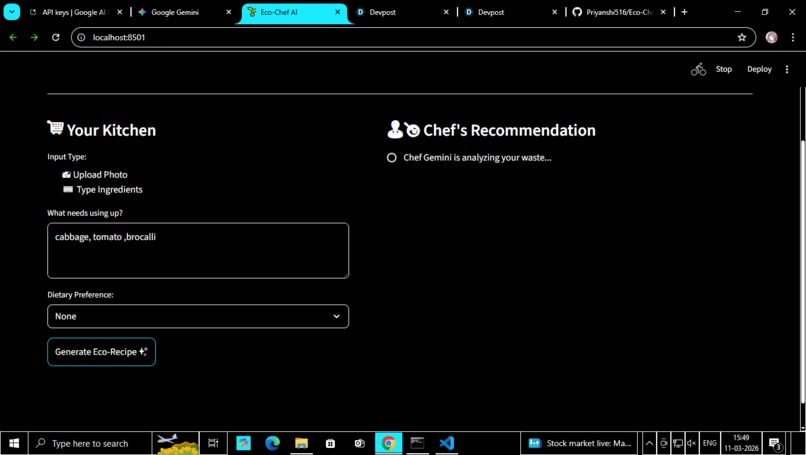This screenshot has width=806, height=455.
Task: Show hidden system tray icons
Action: pyautogui.click(x=649, y=443)
